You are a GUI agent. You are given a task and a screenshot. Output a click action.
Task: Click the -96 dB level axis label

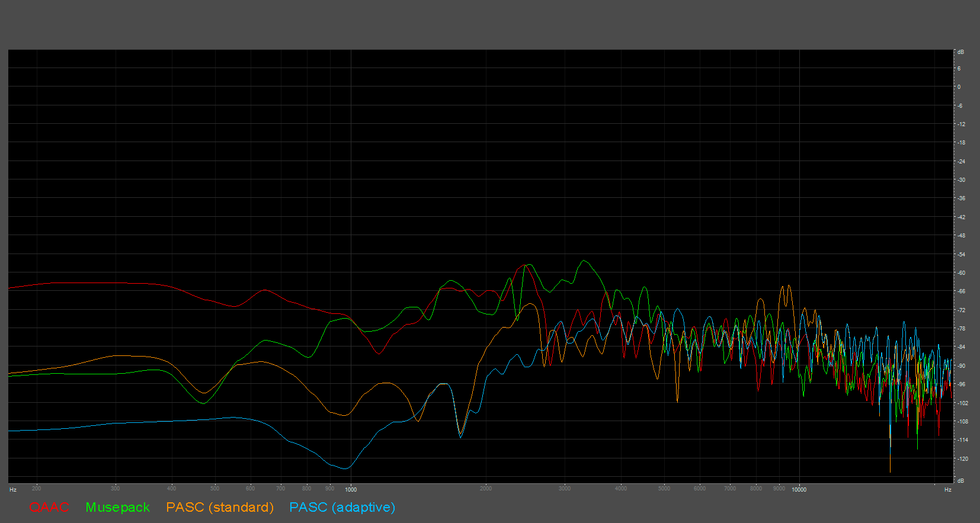coord(961,384)
